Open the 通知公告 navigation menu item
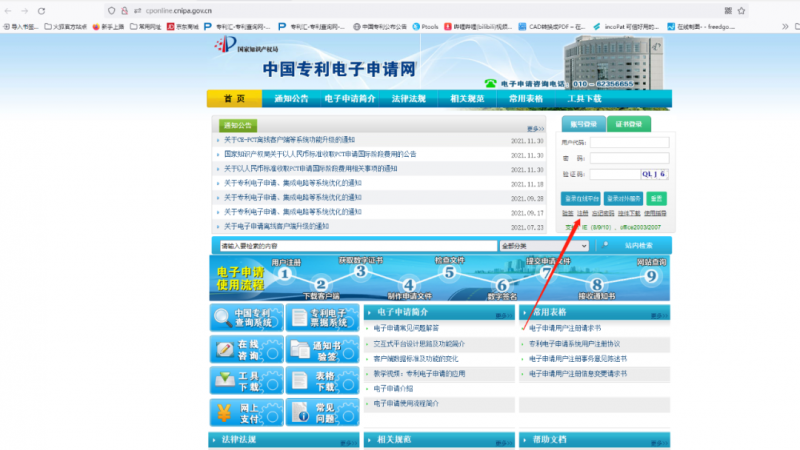The image size is (800, 450). click(291, 98)
